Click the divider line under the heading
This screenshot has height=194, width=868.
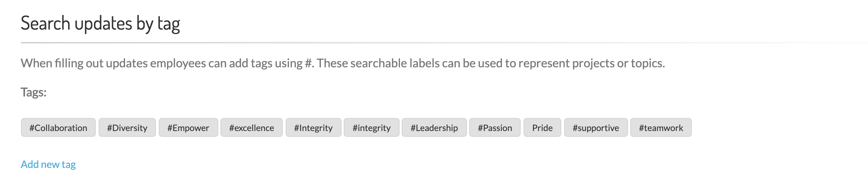pos(363,43)
